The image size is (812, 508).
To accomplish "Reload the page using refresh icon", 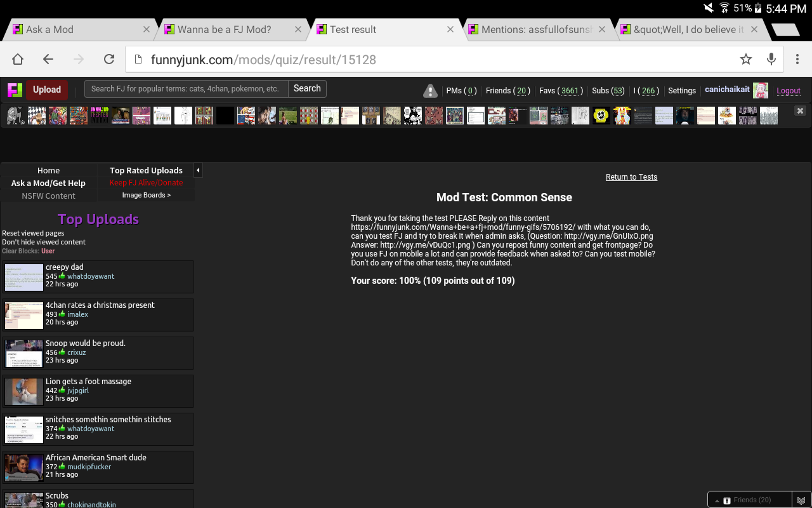I will click(x=109, y=59).
